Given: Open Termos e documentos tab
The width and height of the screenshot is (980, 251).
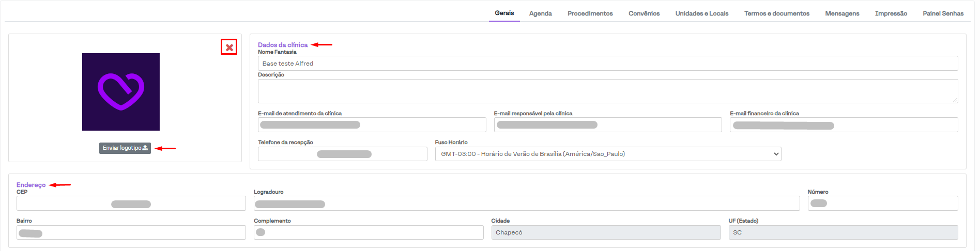Looking at the screenshot, I should (x=776, y=13).
